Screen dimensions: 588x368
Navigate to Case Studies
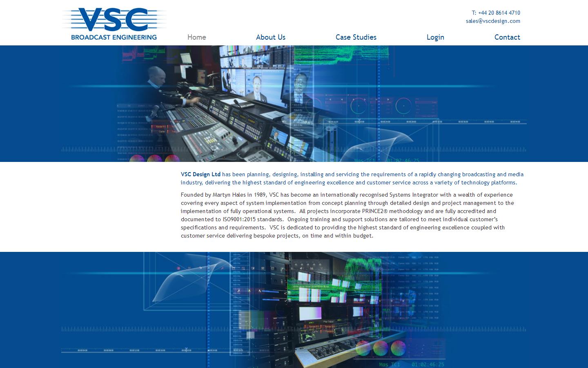coord(356,37)
